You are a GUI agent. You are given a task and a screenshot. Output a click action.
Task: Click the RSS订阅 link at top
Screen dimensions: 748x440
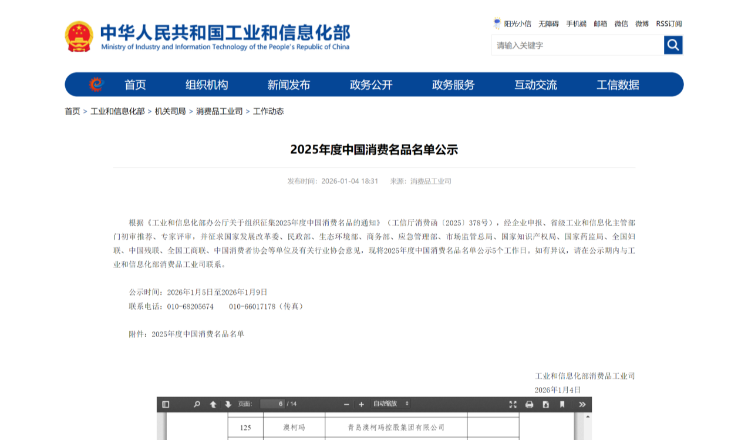(669, 23)
